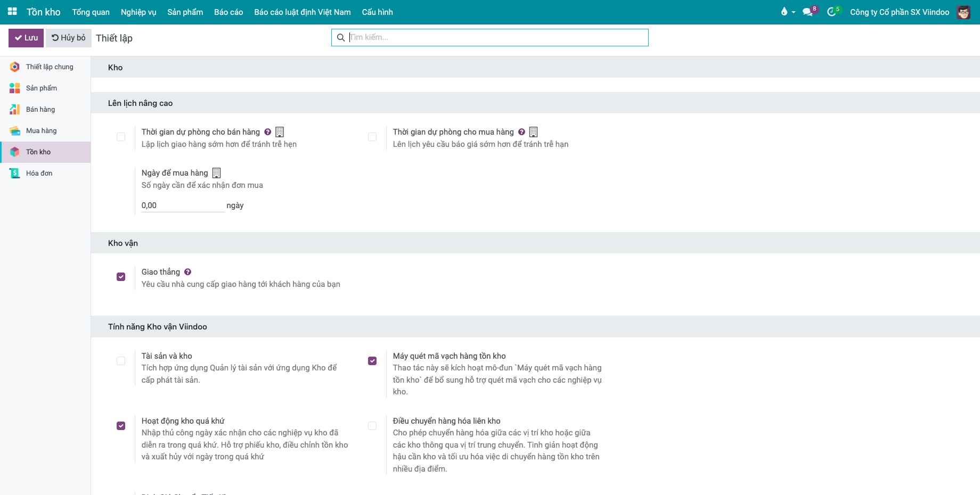The height and width of the screenshot is (495, 980).
Task: Click building icon beside Thời gian dự phòng cho mua hàng
Action: tap(534, 131)
